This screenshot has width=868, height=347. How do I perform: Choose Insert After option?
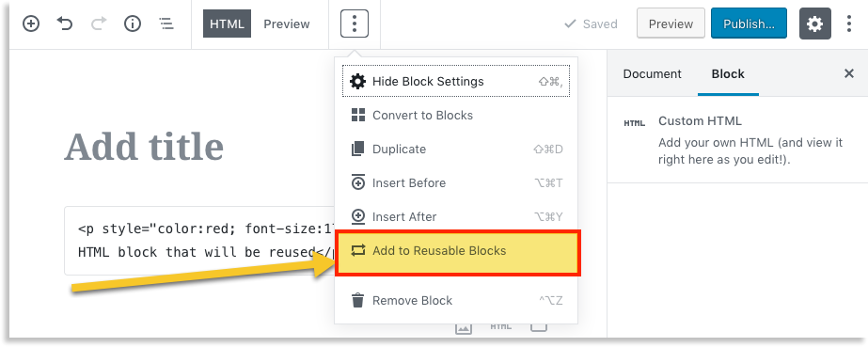tap(456, 216)
